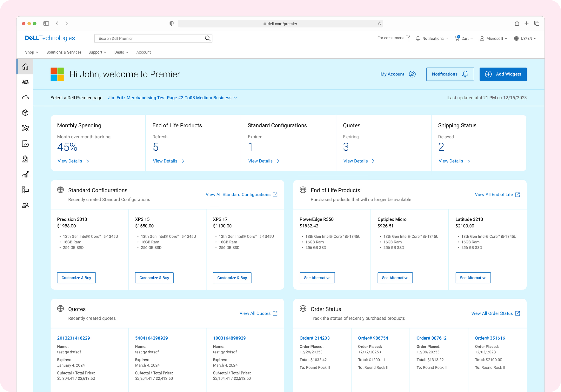The image size is (561, 392).
Task: Open the Cart dropdown
Action: 464,38
